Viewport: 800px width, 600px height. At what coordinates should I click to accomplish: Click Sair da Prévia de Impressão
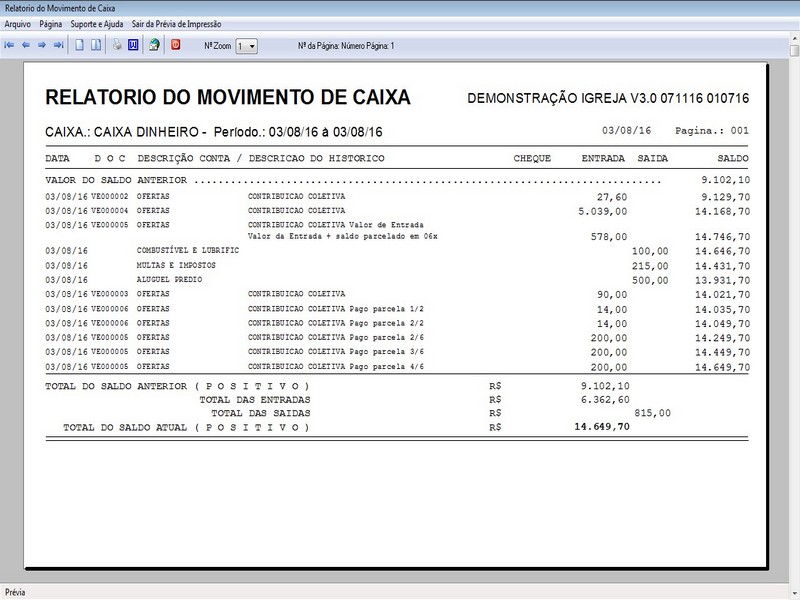click(x=177, y=24)
